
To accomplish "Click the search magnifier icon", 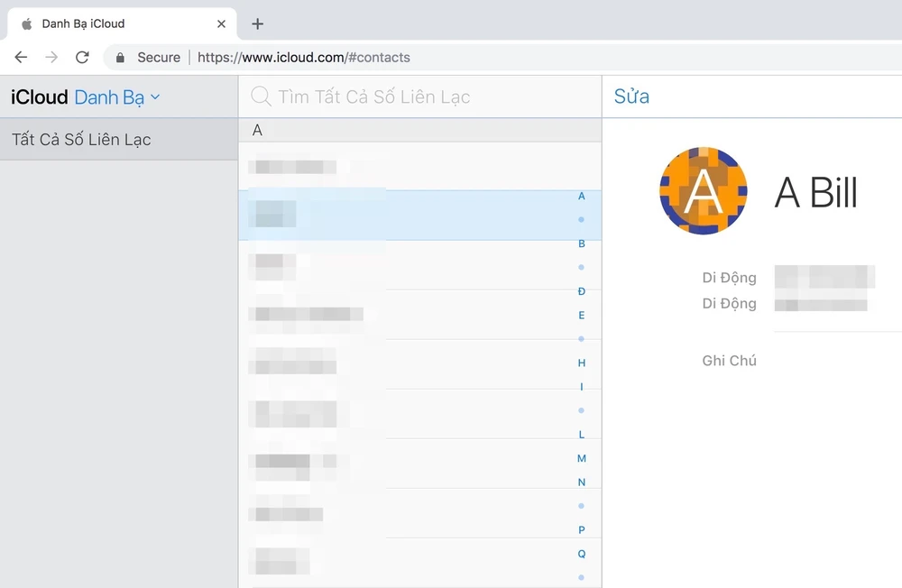I will tap(261, 96).
